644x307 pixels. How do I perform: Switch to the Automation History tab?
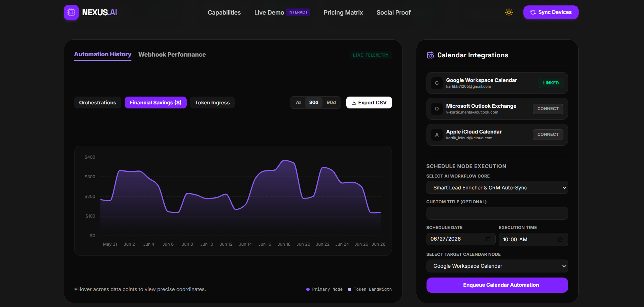click(103, 54)
